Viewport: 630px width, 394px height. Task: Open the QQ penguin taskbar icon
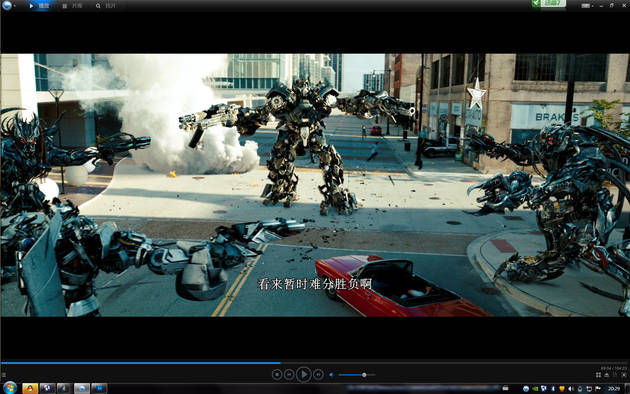coord(30,388)
